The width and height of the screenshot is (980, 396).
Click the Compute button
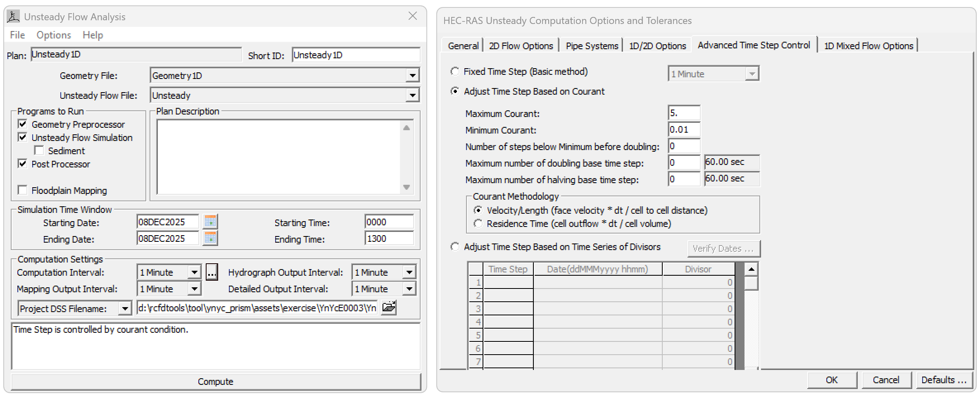coord(216,382)
